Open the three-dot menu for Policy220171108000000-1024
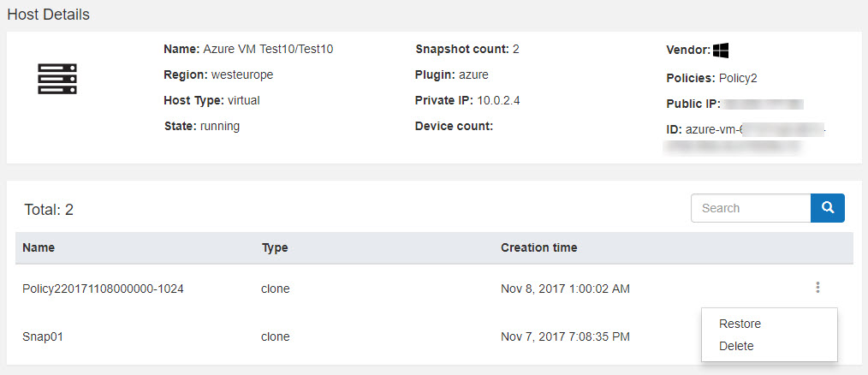Viewport: 868px width, 375px height. (x=817, y=289)
